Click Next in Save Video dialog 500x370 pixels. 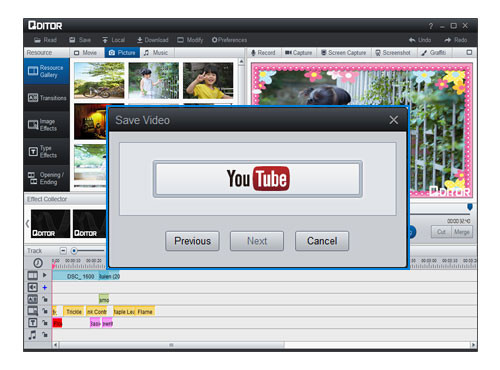click(257, 241)
